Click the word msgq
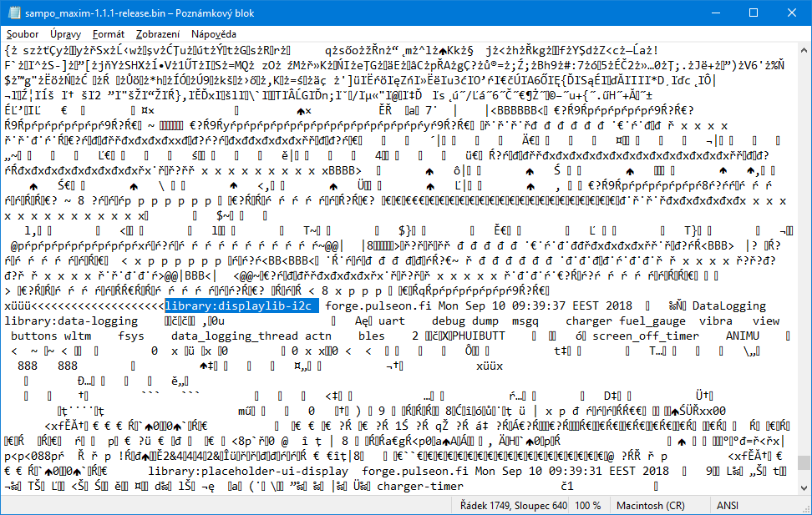 pyautogui.click(x=525, y=321)
